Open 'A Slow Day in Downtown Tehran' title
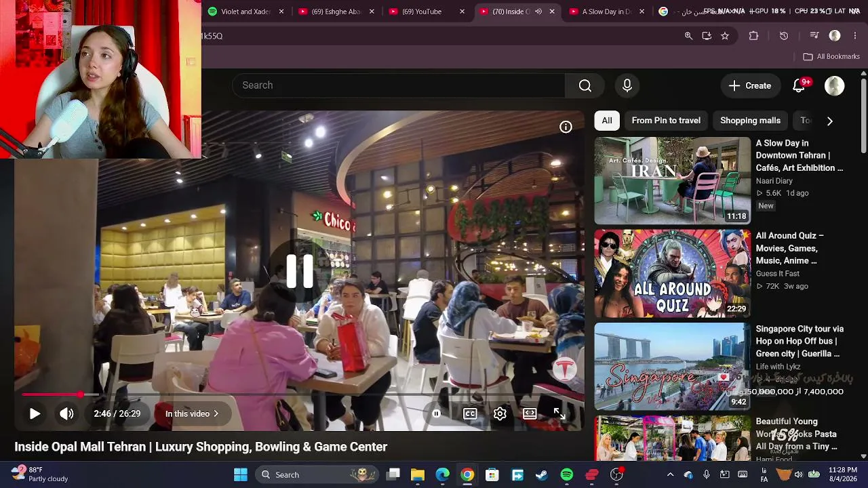 point(800,155)
